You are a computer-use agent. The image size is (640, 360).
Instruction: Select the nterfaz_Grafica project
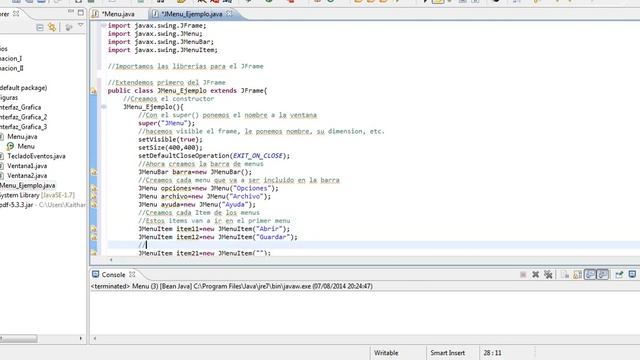[x=20, y=107]
